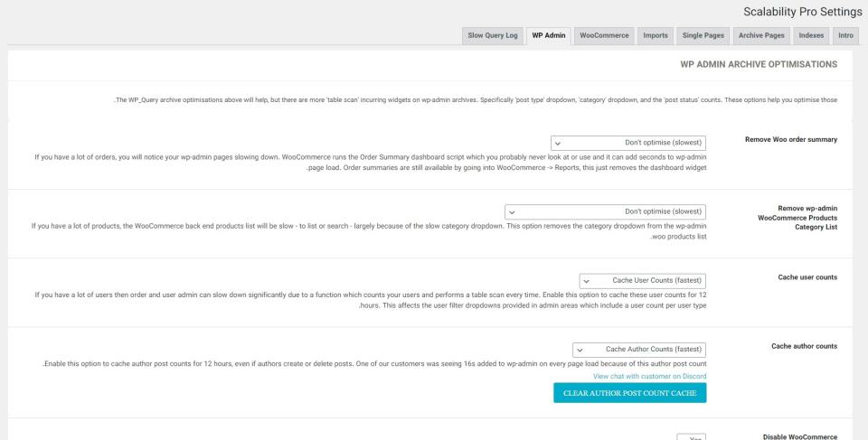The width and height of the screenshot is (868, 440).
Task: Follow the View chat with customer on Discord link
Action: tap(649, 376)
